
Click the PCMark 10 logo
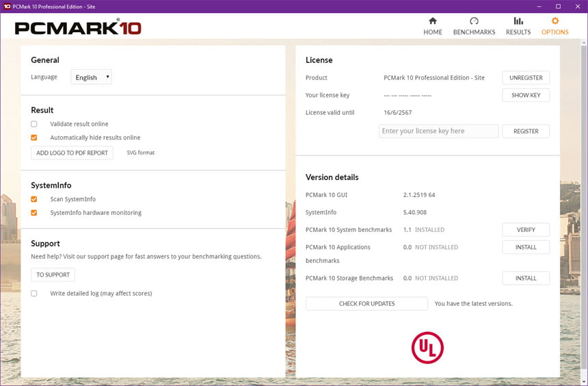[x=78, y=28]
